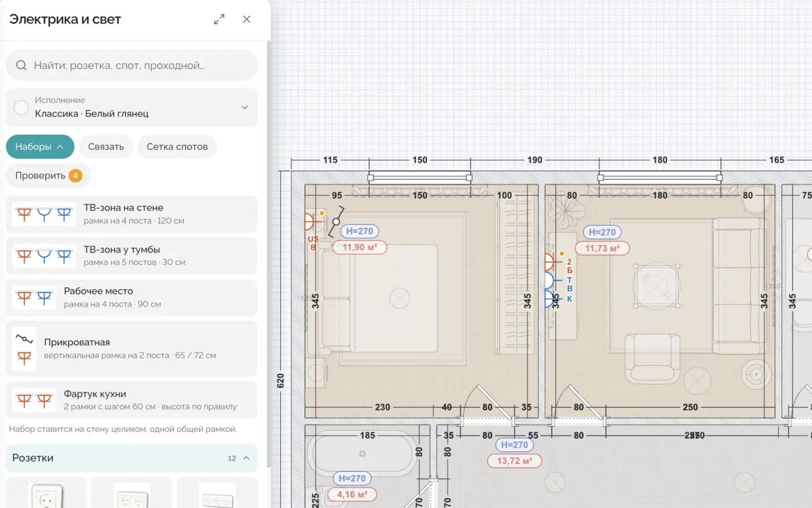Select the bedroom door swing
812x508 pixels.
(x=488, y=401)
